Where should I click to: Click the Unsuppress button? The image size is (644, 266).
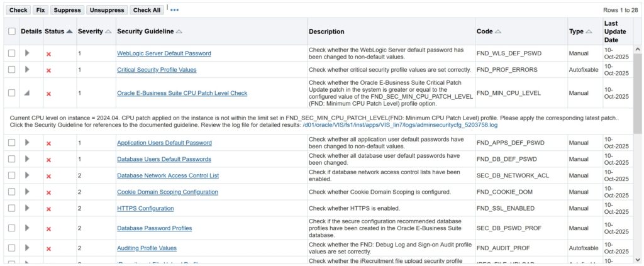tap(107, 10)
